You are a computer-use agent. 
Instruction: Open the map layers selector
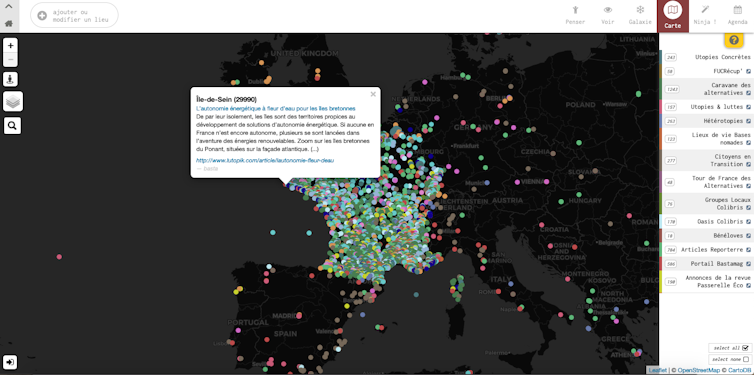[13, 101]
